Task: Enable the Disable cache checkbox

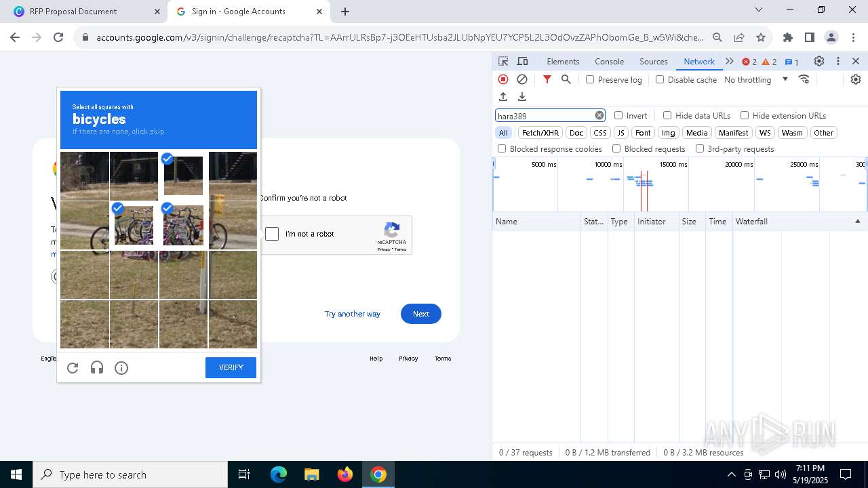Action: [x=660, y=79]
